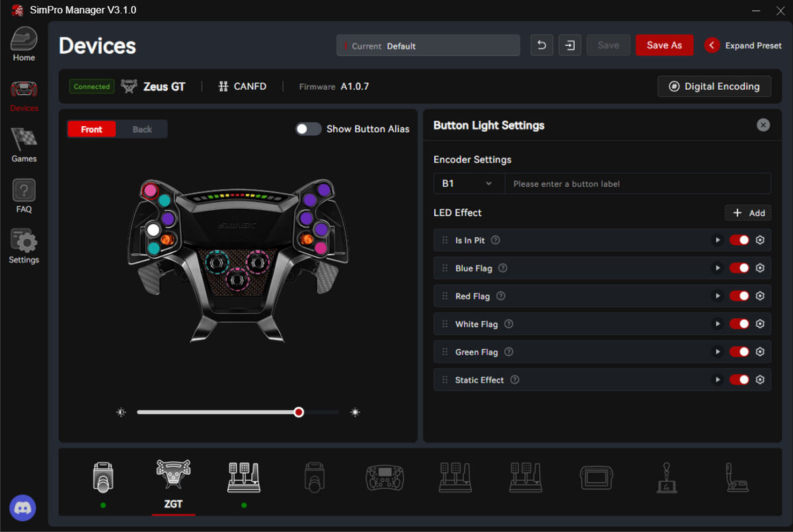Click the Discord icon

[23, 508]
